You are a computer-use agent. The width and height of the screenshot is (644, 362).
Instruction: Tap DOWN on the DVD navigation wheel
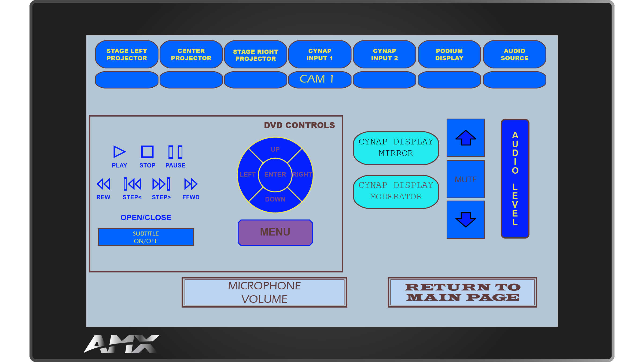[x=275, y=200]
